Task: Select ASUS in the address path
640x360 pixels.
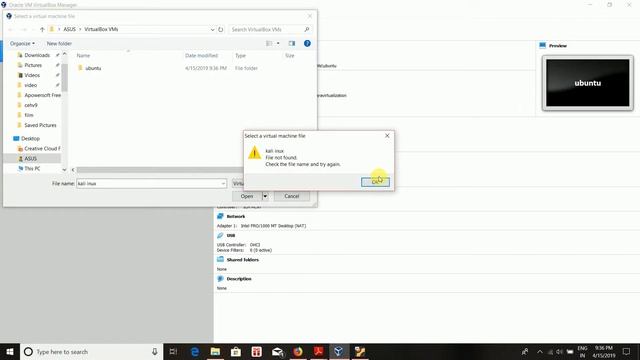Action: [x=69, y=29]
